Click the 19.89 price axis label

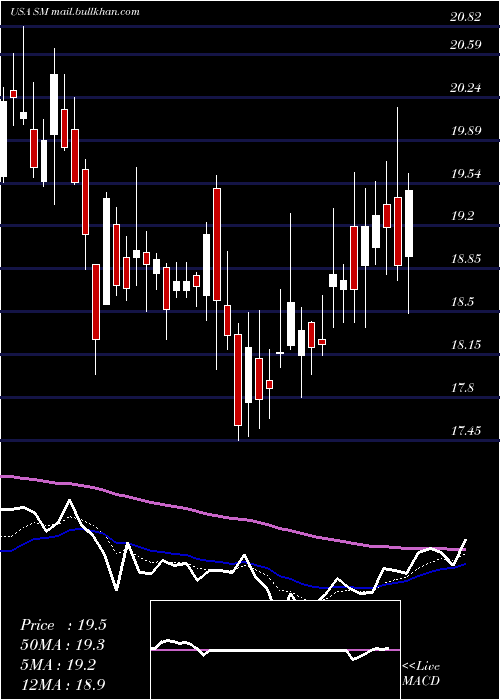point(466,130)
